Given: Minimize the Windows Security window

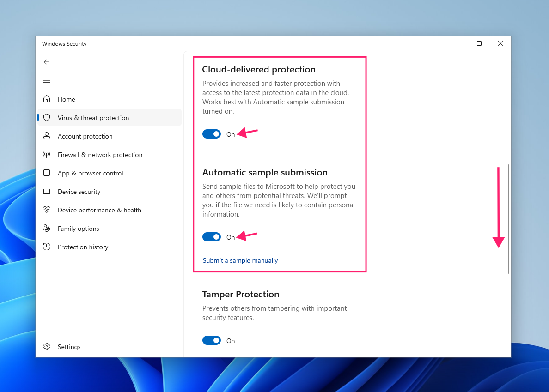Looking at the screenshot, I should tap(458, 43).
